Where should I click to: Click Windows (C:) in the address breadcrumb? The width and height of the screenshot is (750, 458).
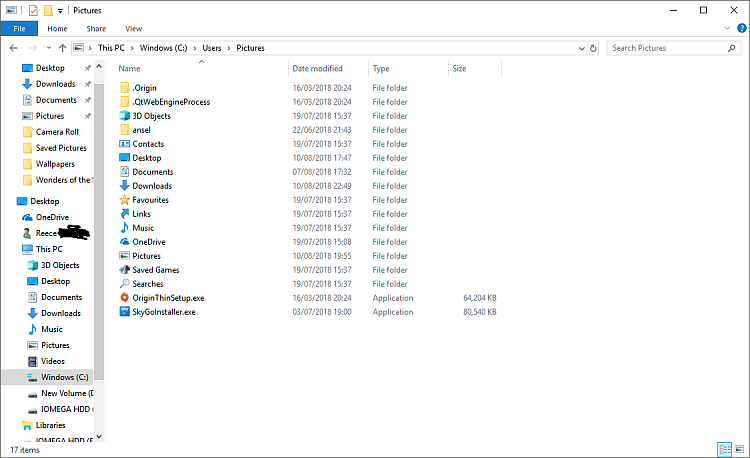164,48
